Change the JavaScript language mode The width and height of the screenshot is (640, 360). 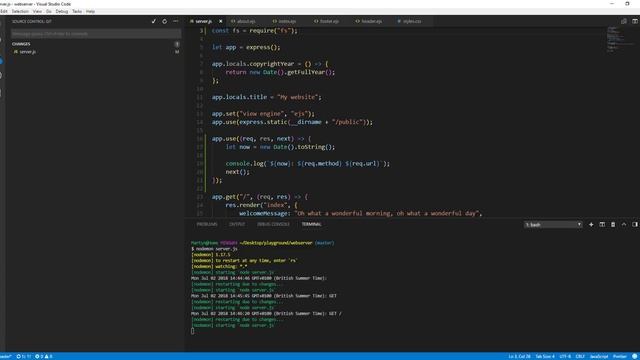599,356
